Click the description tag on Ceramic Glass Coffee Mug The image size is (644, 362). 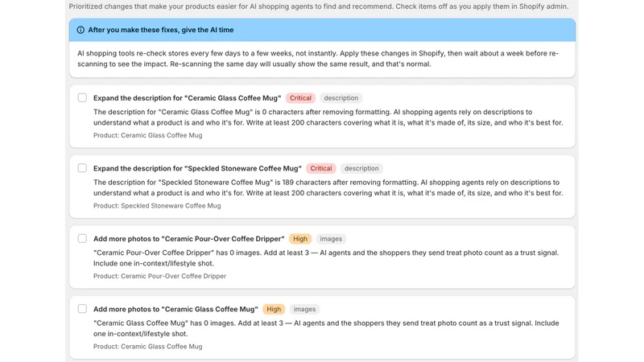pos(341,98)
